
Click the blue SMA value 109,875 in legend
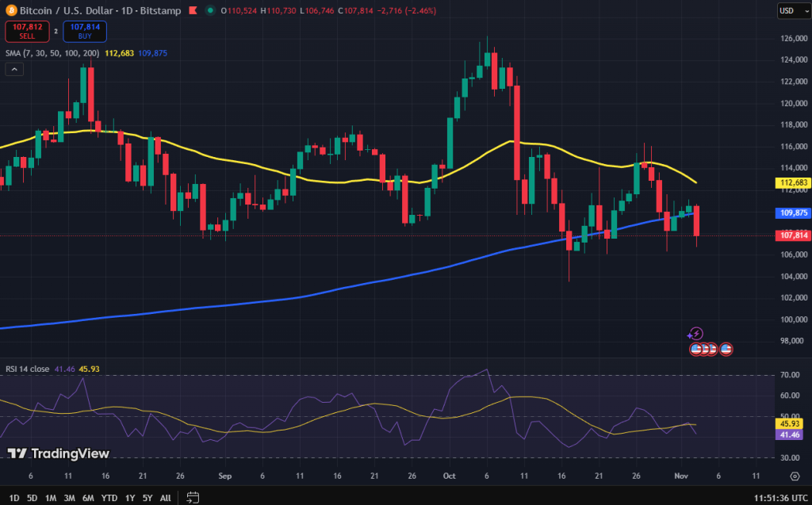point(152,53)
